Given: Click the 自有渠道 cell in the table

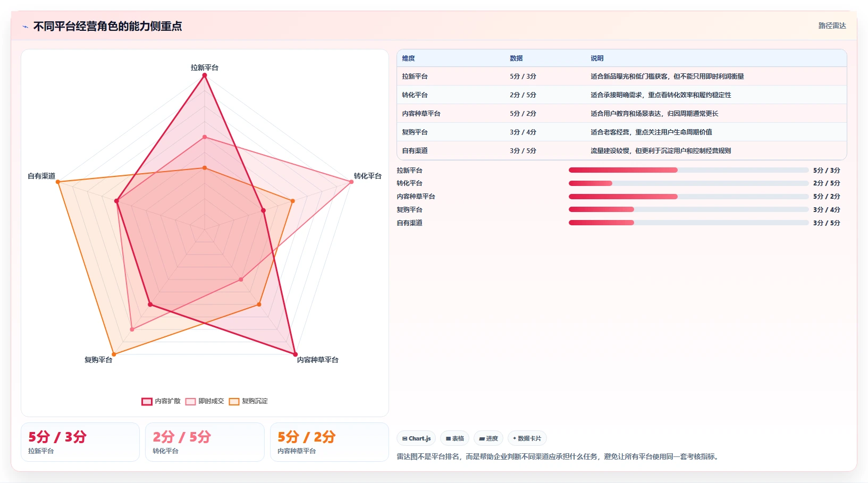Looking at the screenshot, I should coord(415,151).
